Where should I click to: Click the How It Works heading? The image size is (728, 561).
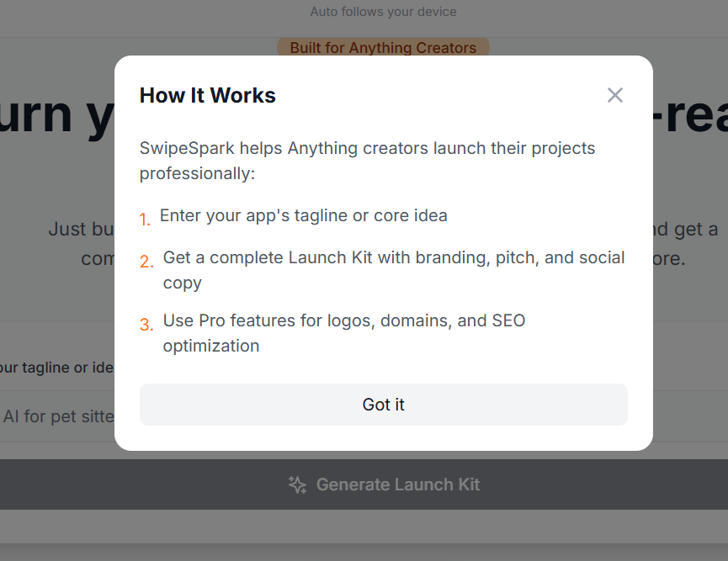point(208,95)
